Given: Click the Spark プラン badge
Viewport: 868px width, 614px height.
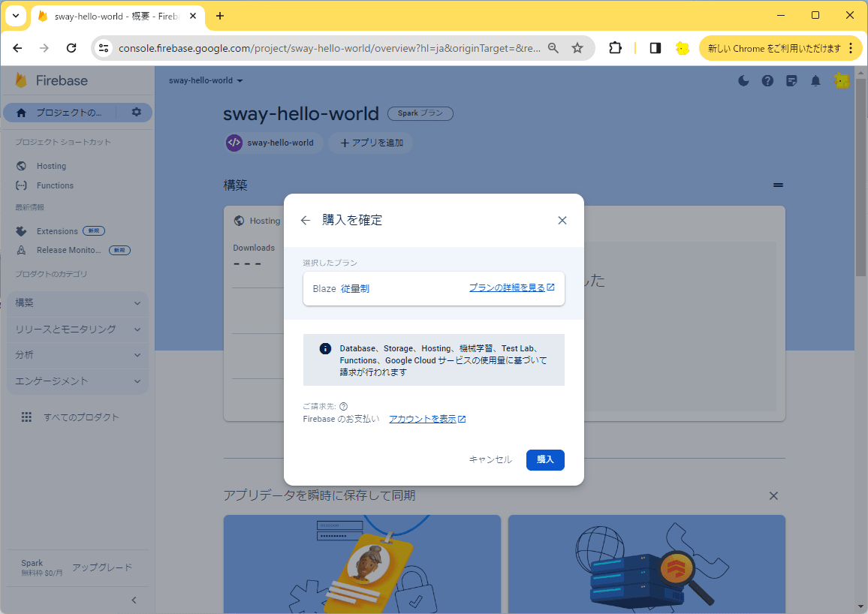Looking at the screenshot, I should tap(420, 113).
